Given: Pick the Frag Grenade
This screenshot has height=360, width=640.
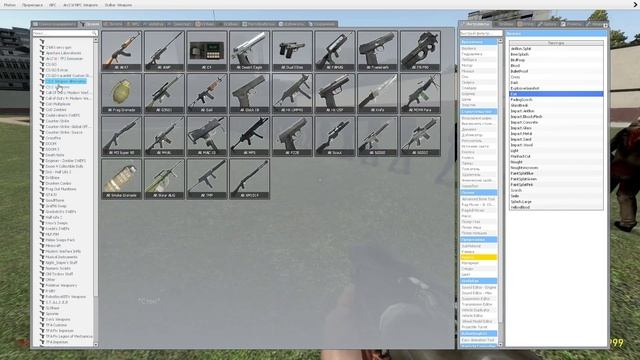Looking at the screenshot, I should click(x=121, y=93).
